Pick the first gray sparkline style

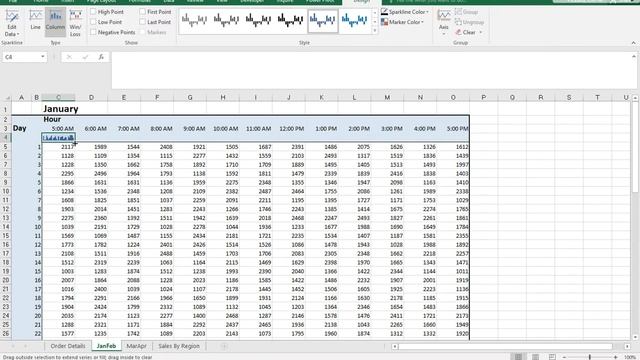[194, 20]
